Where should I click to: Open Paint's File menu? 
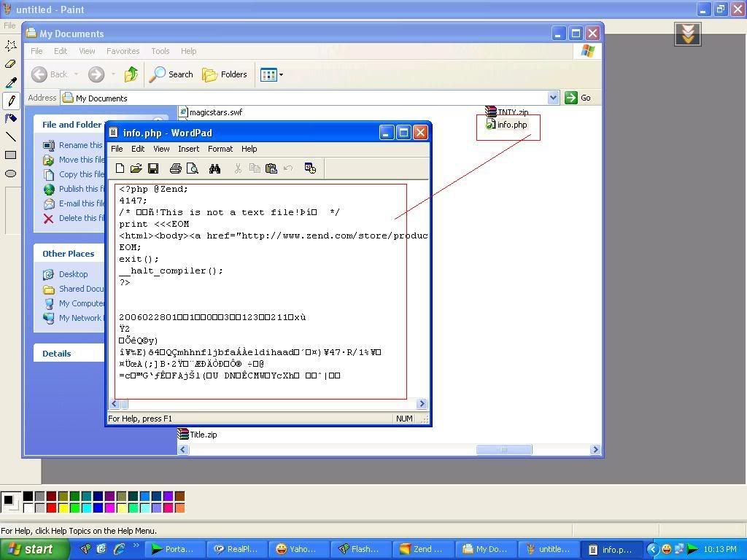tap(9, 26)
